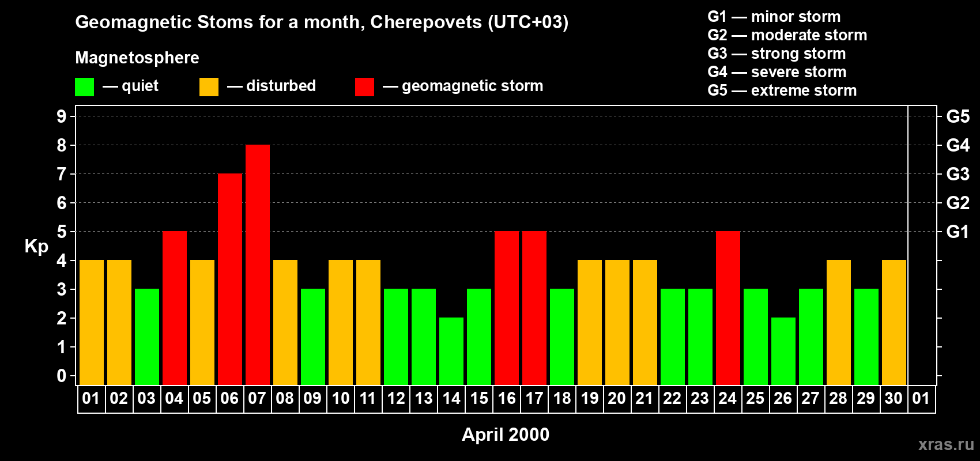Click the G5 storm level label on the right axis
Viewport: 980px width, 461px height.
coord(958,116)
